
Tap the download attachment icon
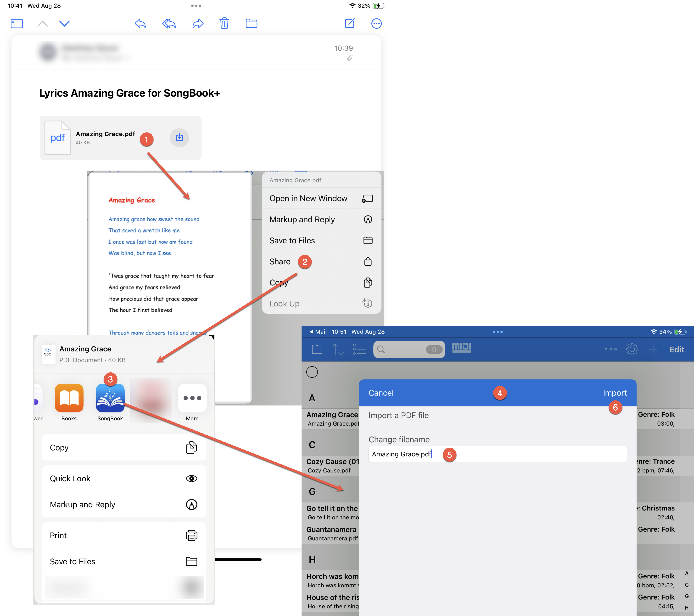pyautogui.click(x=179, y=137)
